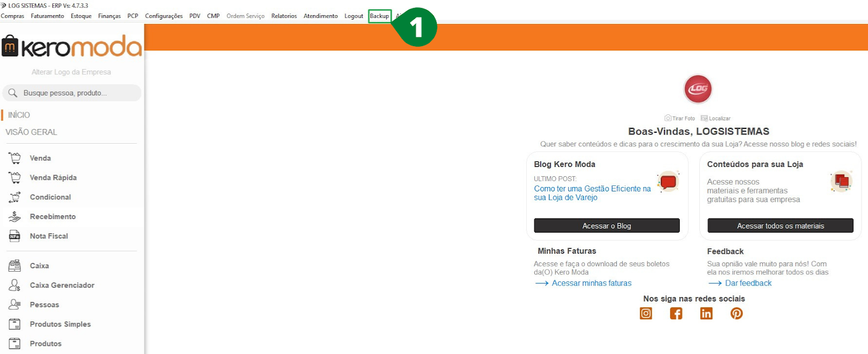Click the Conteúdos para sua Loja icon
The height and width of the screenshot is (354, 868).
[x=841, y=181]
